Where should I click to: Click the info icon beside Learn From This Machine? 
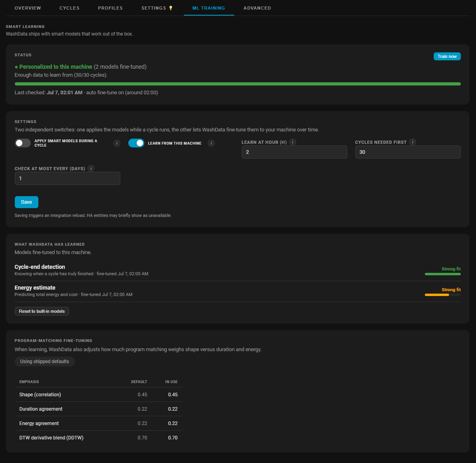coord(211,143)
